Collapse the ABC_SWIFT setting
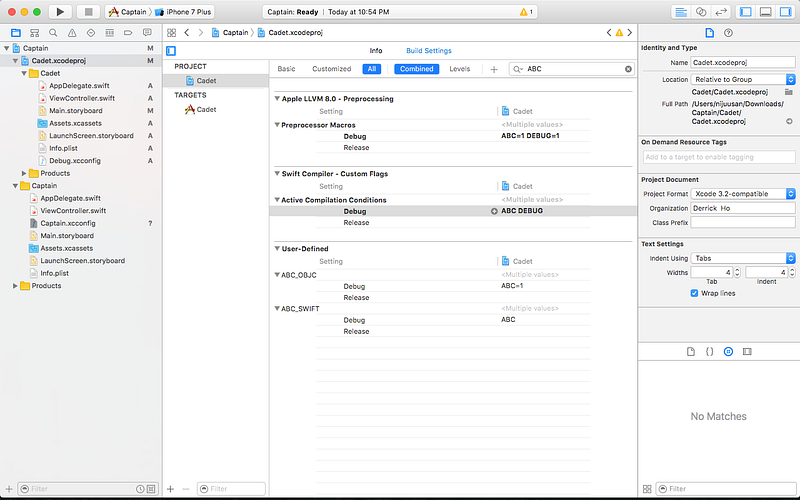The width and height of the screenshot is (800, 500). click(277, 309)
